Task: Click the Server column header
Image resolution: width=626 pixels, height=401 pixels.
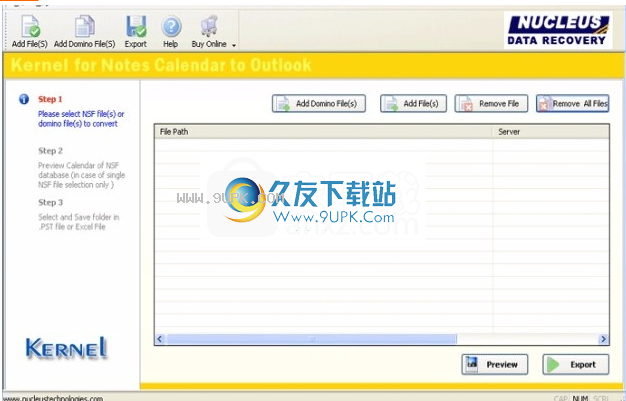Action: 551,132
